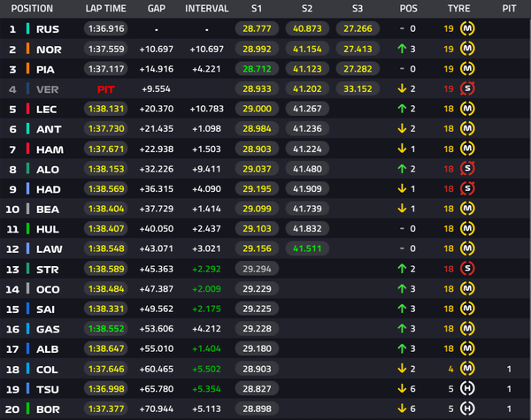Click the medium tyre icon for COL
The width and height of the screenshot is (531, 420).
coord(467,369)
